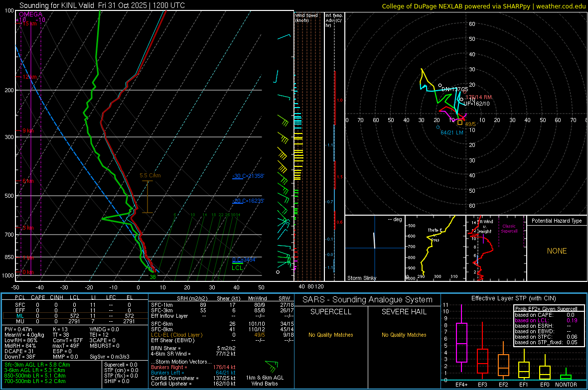The height and width of the screenshot is (390, 588).
Task: Click the 'SHIP = 0.0' index value
Action: 117,381
